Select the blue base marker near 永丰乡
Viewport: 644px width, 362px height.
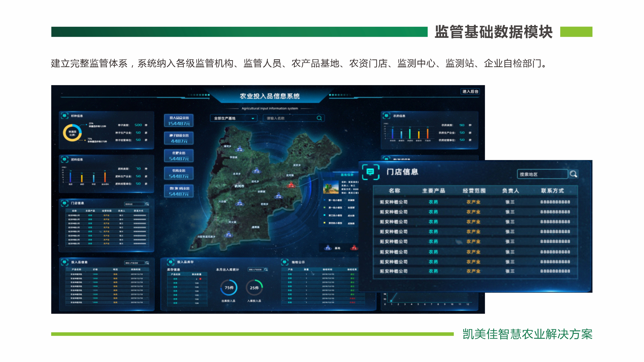(x=256, y=171)
